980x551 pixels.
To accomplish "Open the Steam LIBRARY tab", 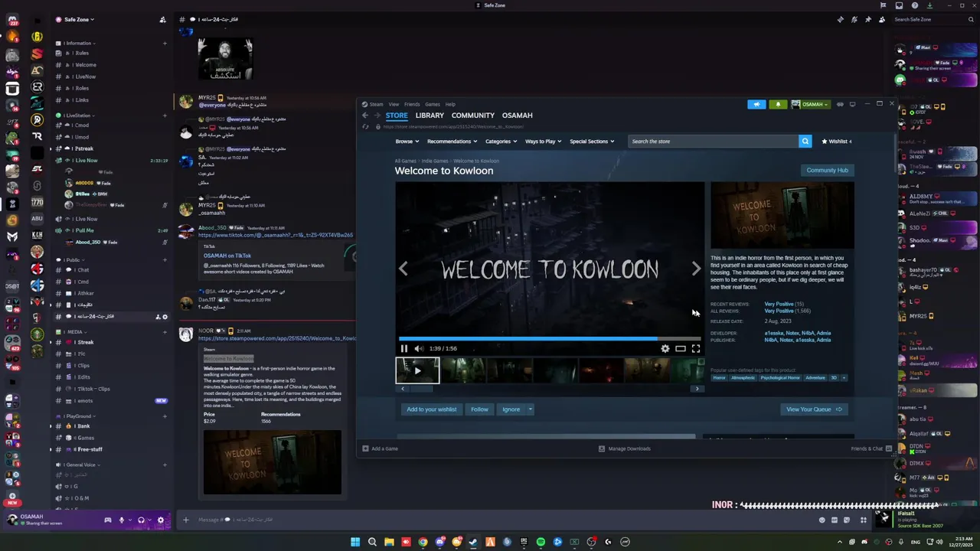I will (430, 116).
